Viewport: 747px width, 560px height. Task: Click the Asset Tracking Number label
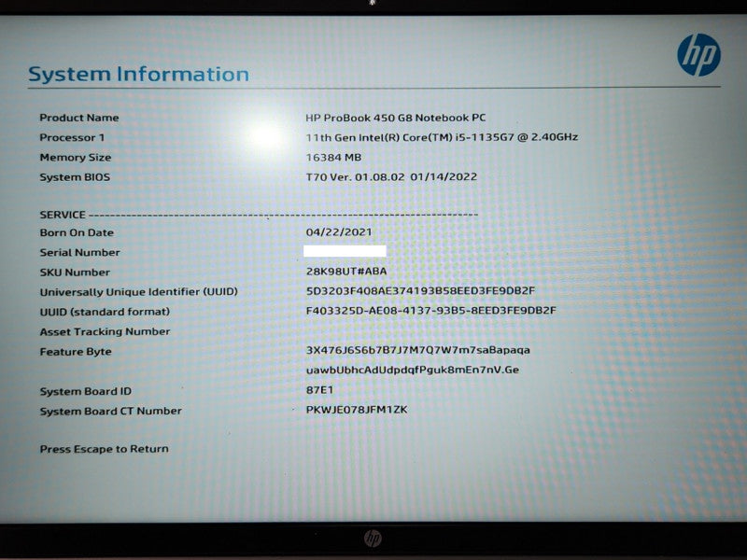click(105, 331)
